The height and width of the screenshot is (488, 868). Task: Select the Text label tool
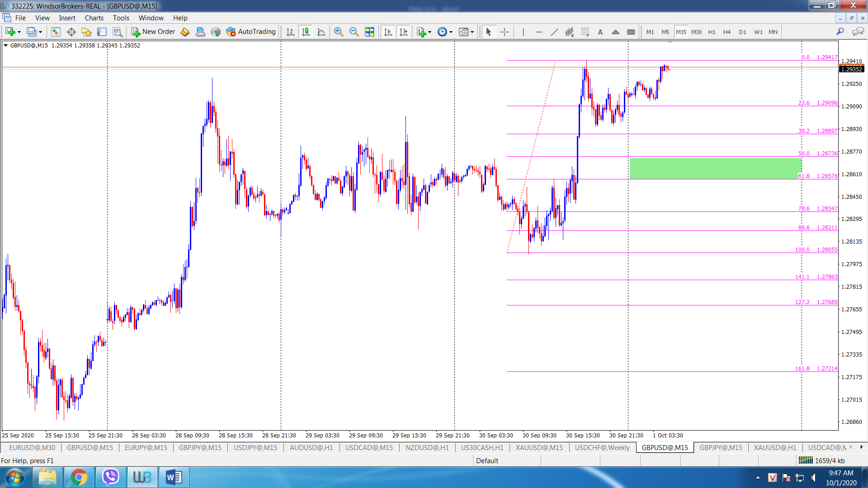600,32
